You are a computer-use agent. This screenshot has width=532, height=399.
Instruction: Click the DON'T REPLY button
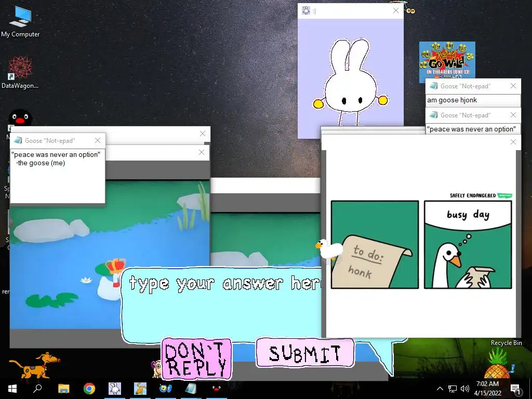[196, 358]
